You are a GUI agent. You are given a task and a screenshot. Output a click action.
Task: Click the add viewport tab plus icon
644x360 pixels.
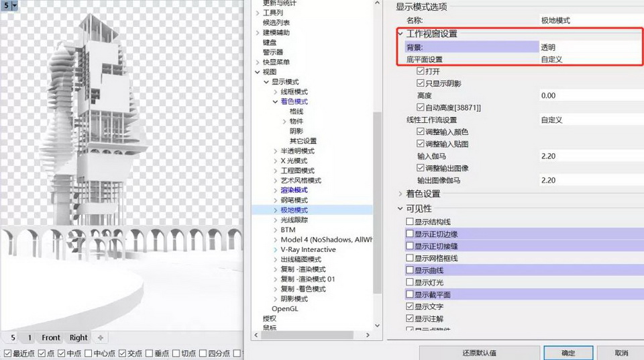click(x=101, y=337)
